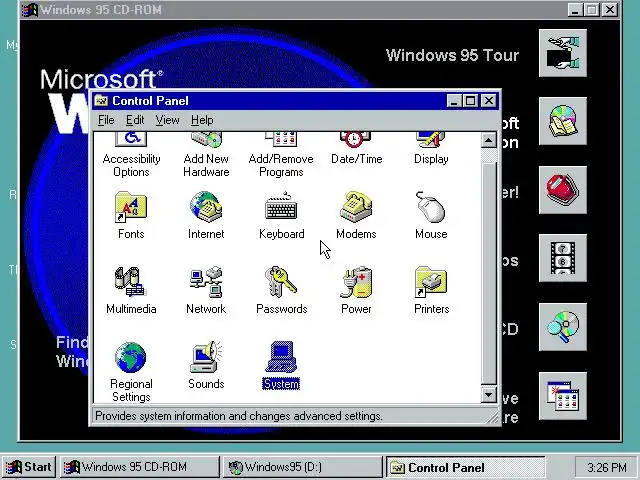Screen dimensions: 640x480
Task: Click the CD and book icon in CD-ROM window
Action: (563, 121)
